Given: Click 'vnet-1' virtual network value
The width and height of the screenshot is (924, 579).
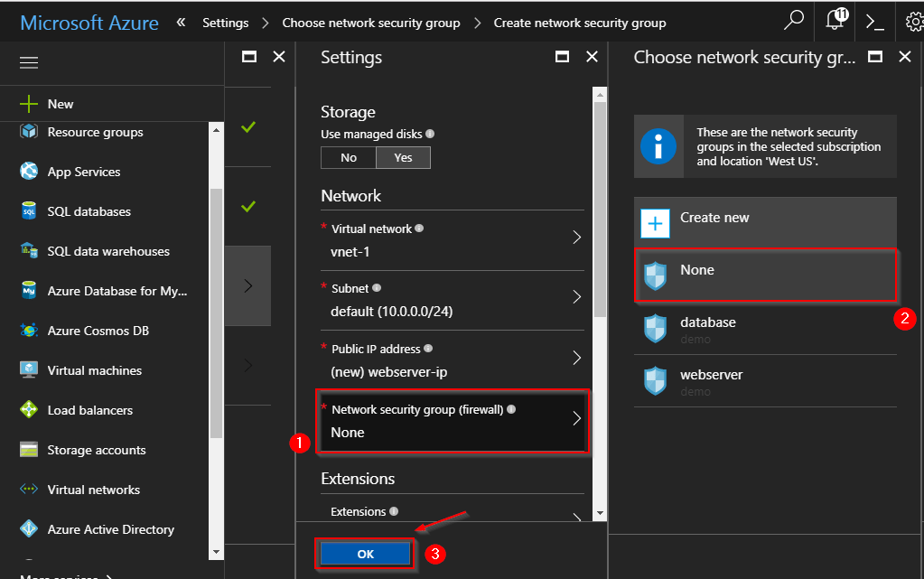Looking at the screenshot, I should (350, 252).
